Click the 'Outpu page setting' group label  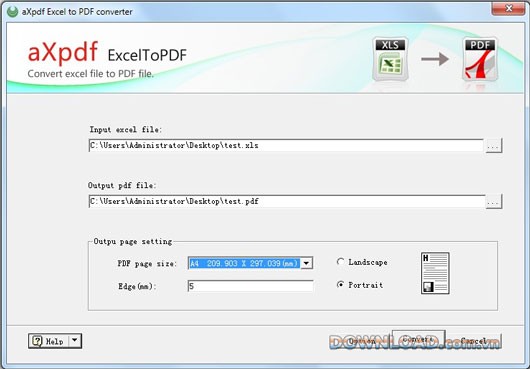(133, 241)
